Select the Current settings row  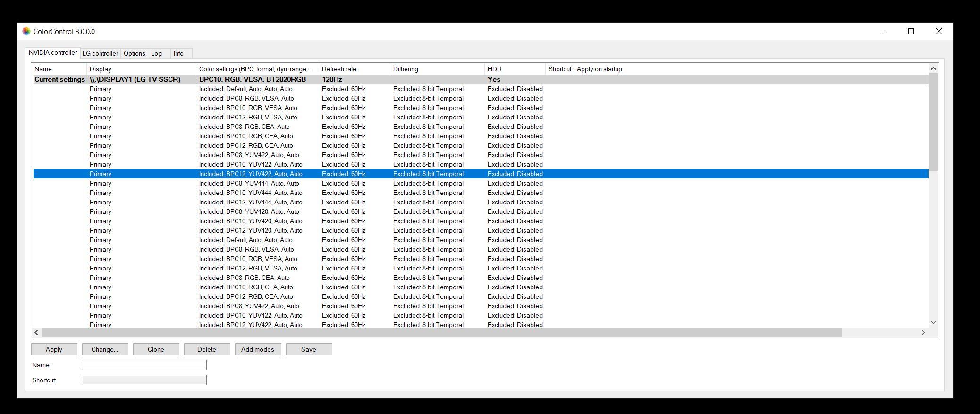481,79
